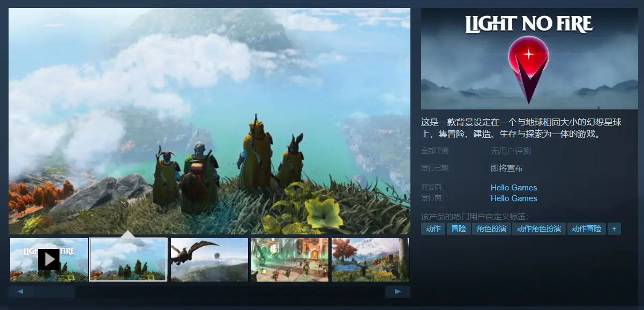Select the village town scene thumbnail

click(290, 260)
